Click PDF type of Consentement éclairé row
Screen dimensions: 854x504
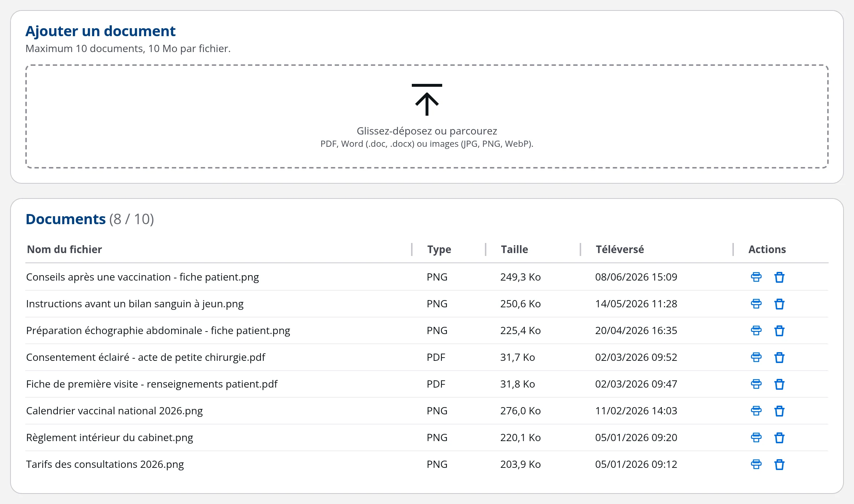point(436,357)
